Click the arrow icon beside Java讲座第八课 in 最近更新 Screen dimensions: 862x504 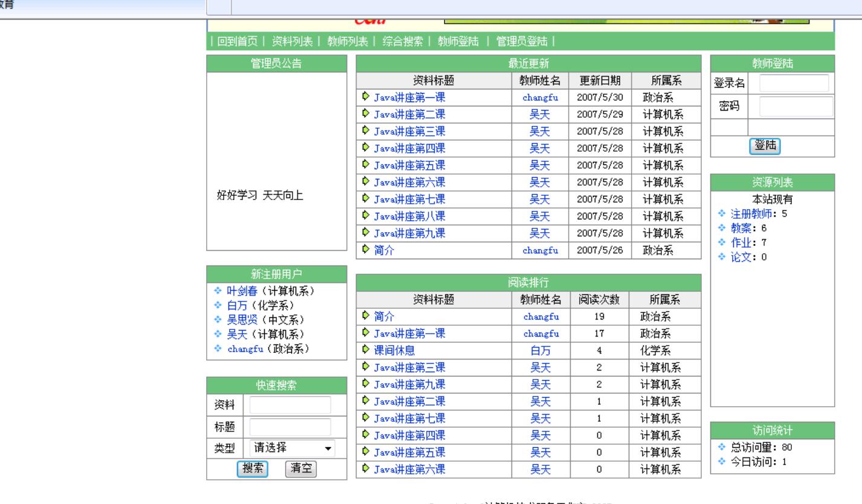click(x=366, y=215)
